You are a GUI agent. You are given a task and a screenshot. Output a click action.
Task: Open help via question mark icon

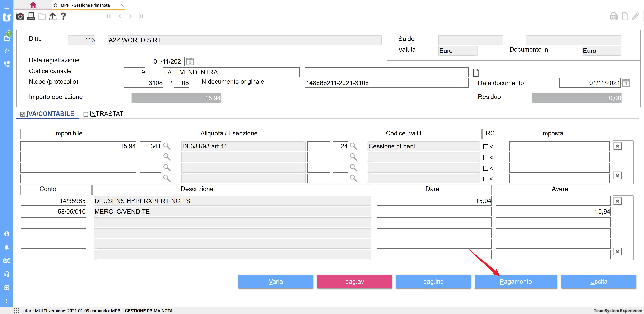(63, 16)
